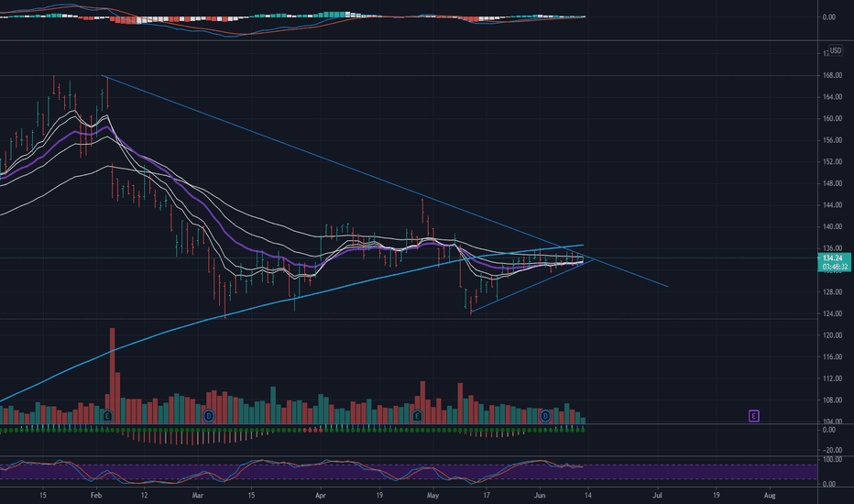Image resolution: width=854 pixels, height=504 pixels.
Task: Open the February earnings E marker
Action: coord(107,416)
